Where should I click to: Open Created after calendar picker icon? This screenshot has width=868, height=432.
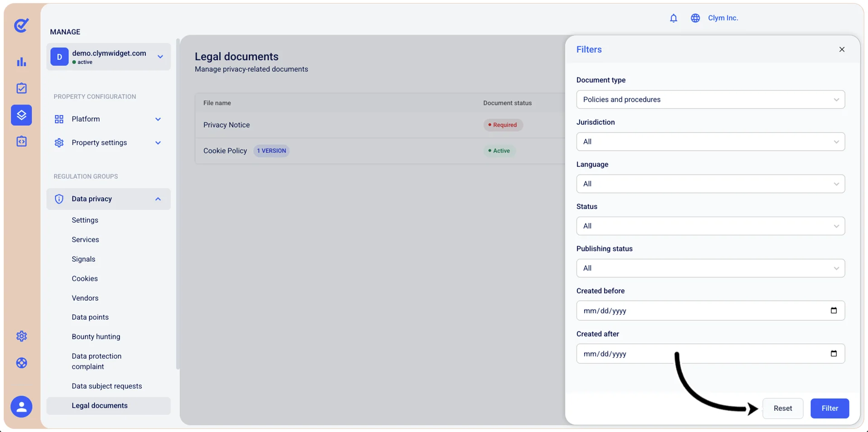(834, 353)
